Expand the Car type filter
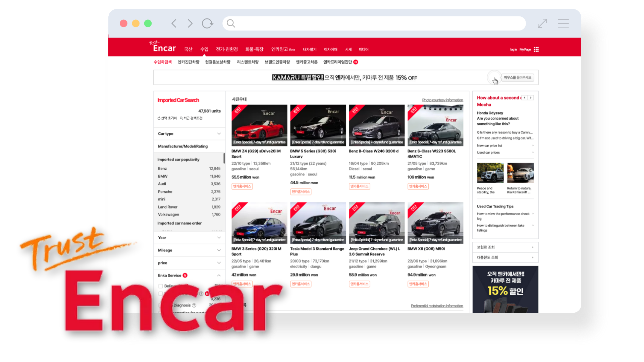This screenshot has width=644, height=362. (189, 134)
